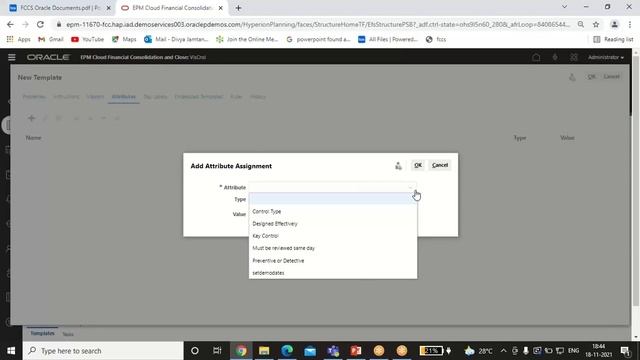The height and width of the screenshot is (360, 640).
Task: Launch Microsoft Edge from the taskbar
Action: pyautogui.click(x=287, y=351)
